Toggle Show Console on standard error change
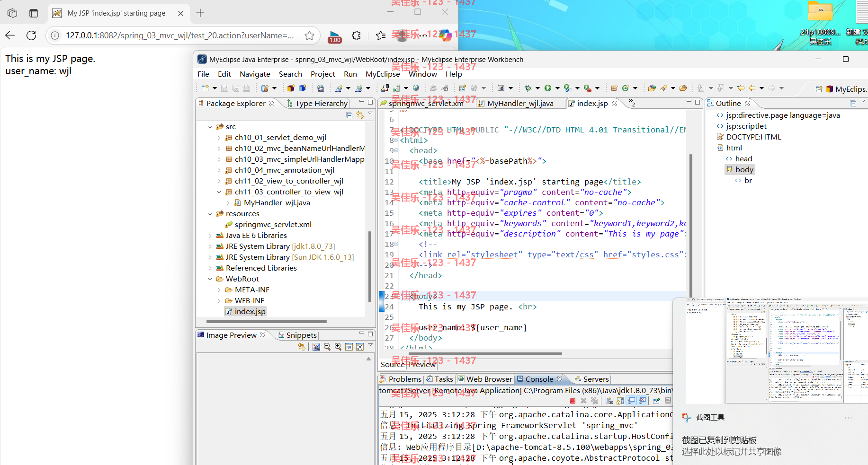The height and width of the screenshot is (465, 868). (642, 401)
